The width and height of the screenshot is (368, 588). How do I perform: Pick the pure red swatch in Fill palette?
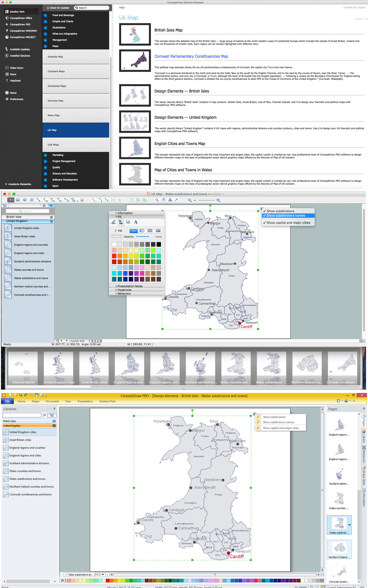(x=114, y=256)
